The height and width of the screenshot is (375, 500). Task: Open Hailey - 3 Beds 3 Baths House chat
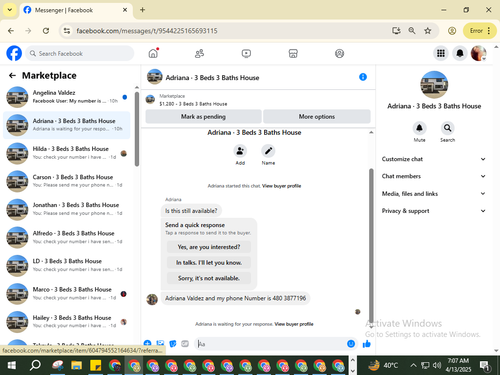pyautogui.click(x=67, y=322)
